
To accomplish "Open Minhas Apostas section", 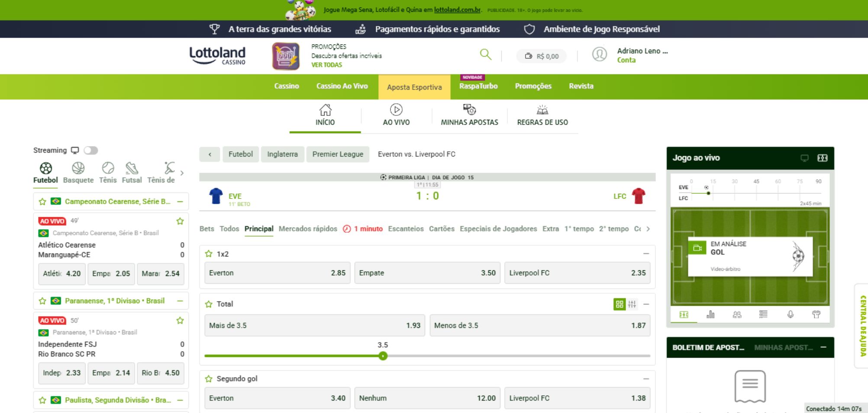I will pos(469,115).
